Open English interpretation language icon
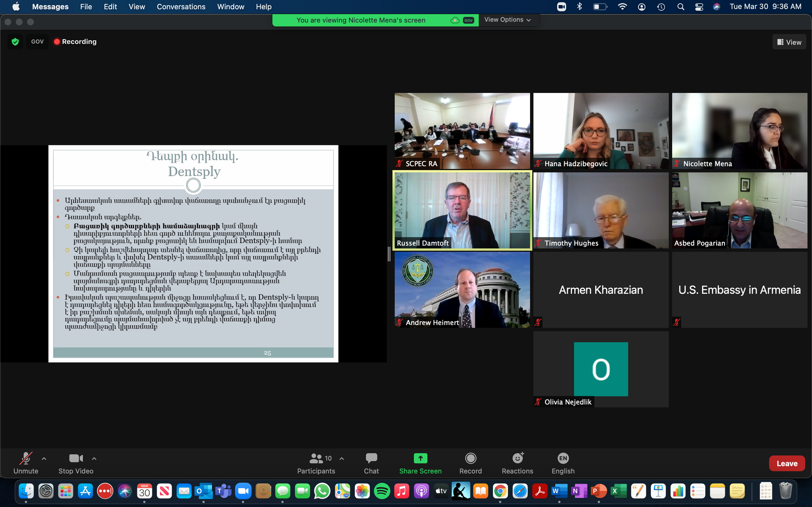This screenshot has width=812, height=507. (x=563, y=458)
